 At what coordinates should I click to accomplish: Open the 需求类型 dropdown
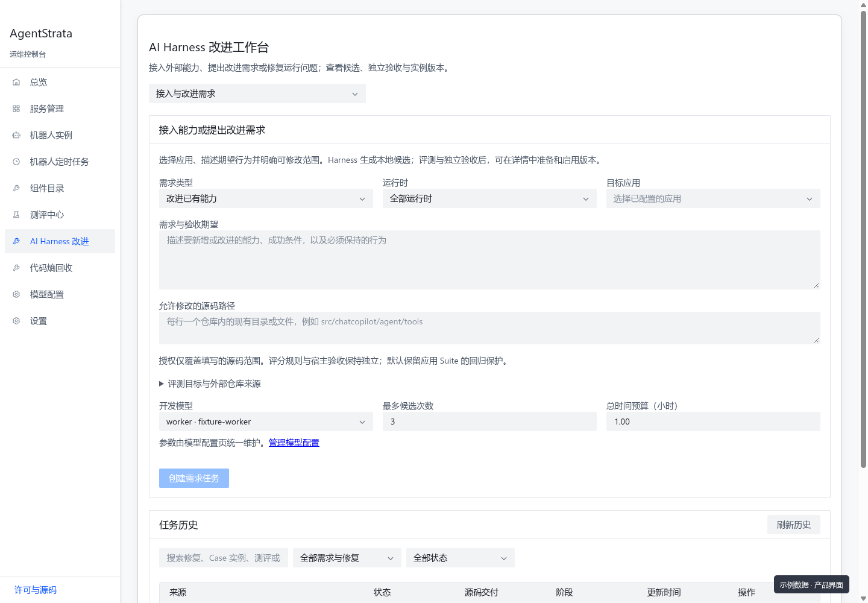click(266, 198)
